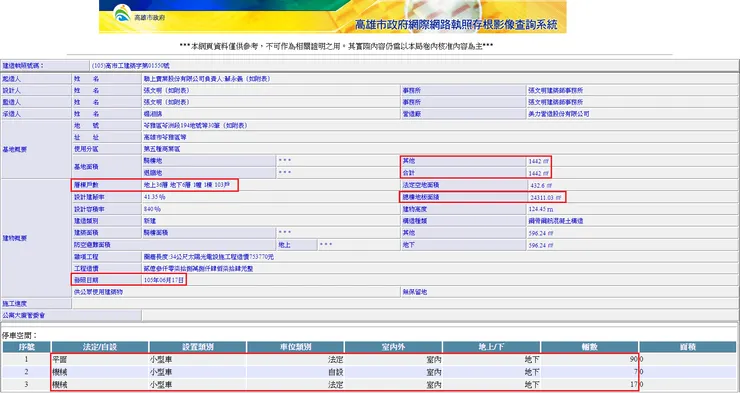Viewport: 740px width, 393px height.
Task: Click the 建造類別 label
Action: 86,221
